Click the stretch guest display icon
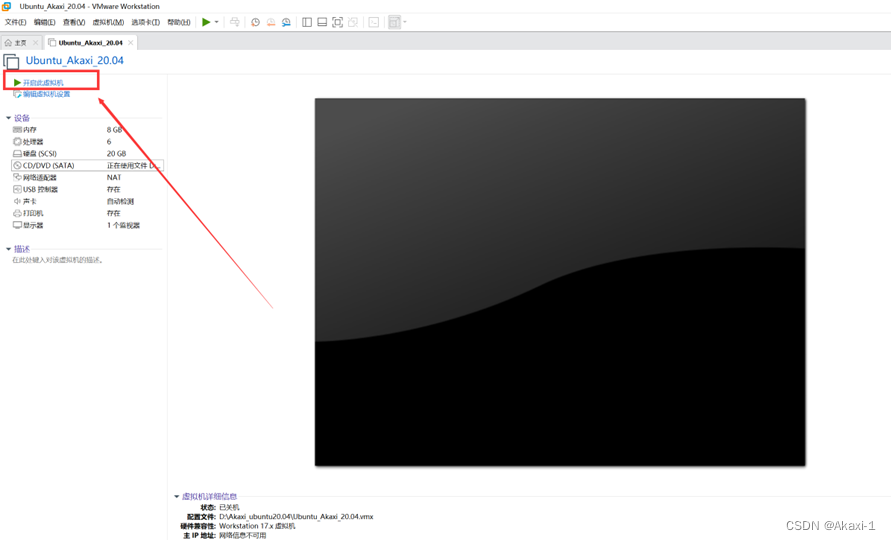 [394, 22]
